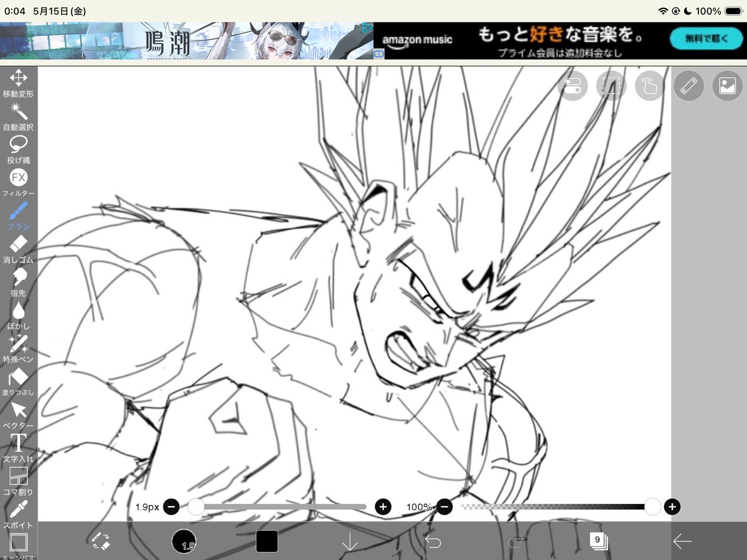Select the ぼかし blur tool

[19, 315]
